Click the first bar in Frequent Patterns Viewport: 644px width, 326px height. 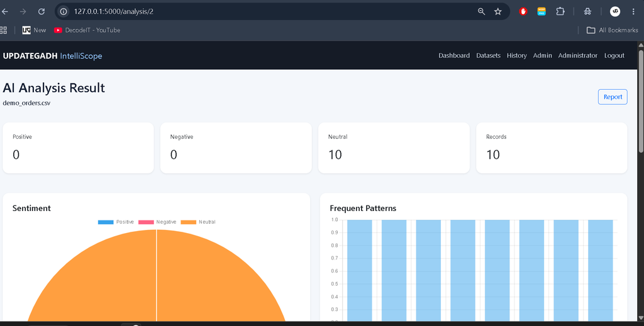(x=359, y=271)
